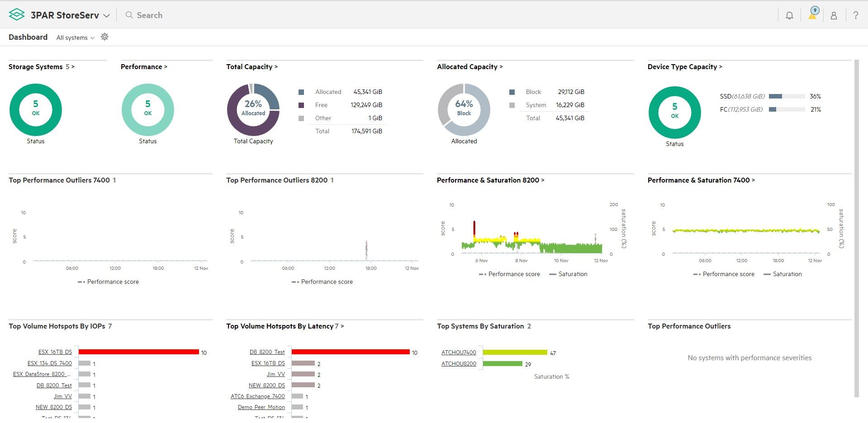Image resolution: width=868 pixels, height=423 pixels.
Task: Toggle Performance score legend in Saturation 8200 chart
Action: tap(509, 274)
